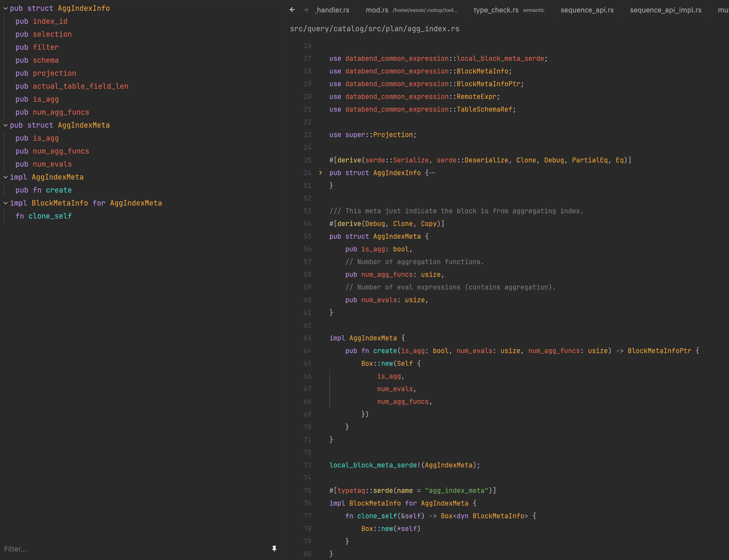
Task: Jump to pub fn create in outline
Action: [x=44, y=190]
